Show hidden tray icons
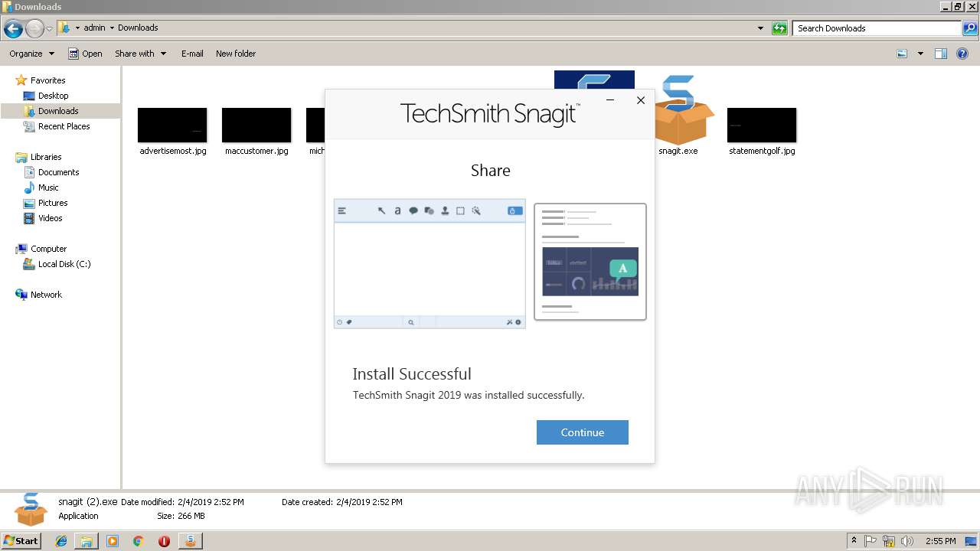 [x=854, y=541]
